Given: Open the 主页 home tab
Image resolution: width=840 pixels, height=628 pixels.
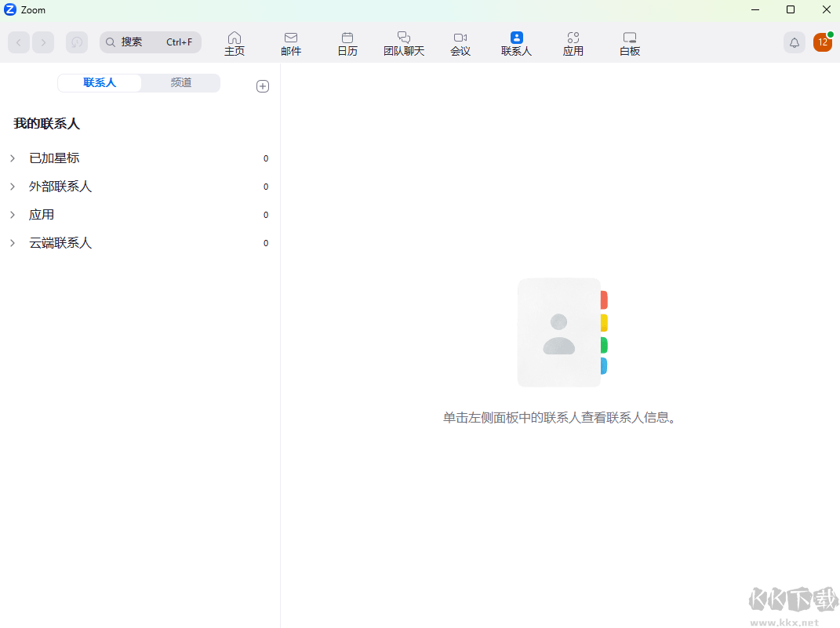Looking at the screenshot, I should pyautogui.click(x=234, y=43).
